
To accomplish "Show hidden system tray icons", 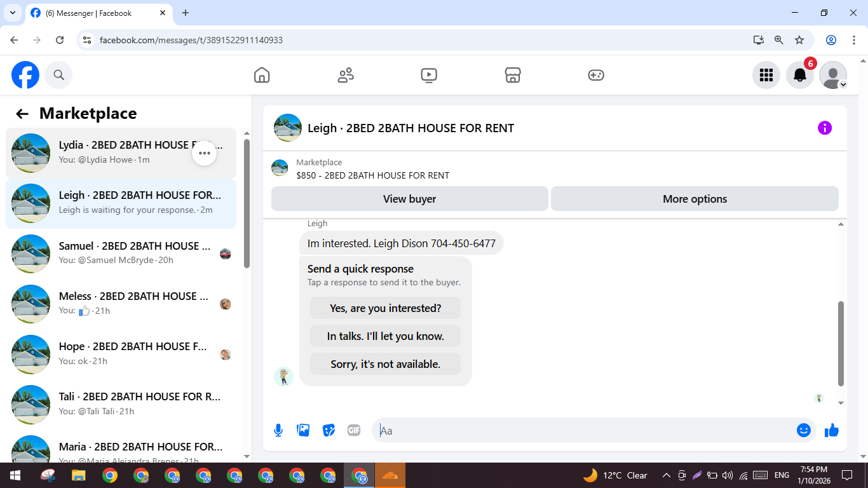I will pos(666,475).
